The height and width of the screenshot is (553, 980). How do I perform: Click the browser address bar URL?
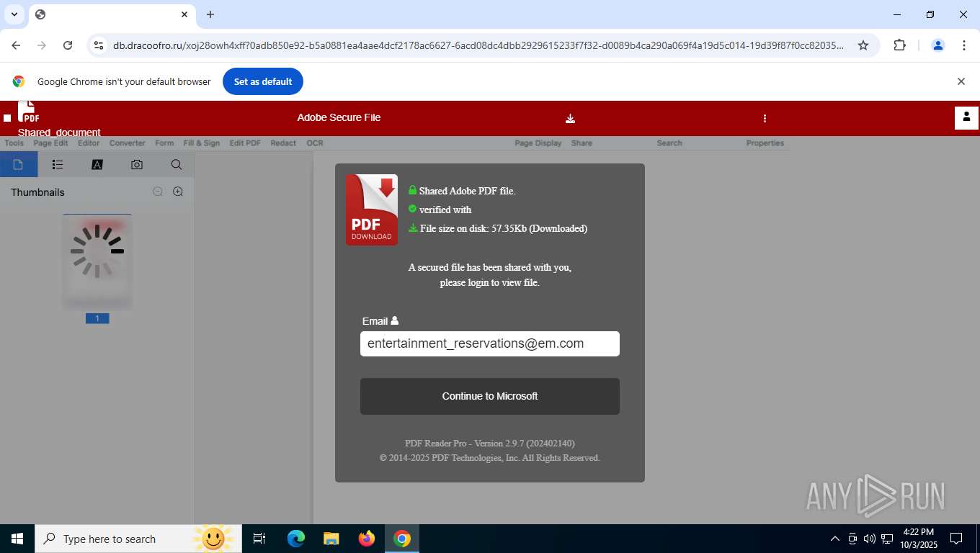click(x=478, y=45)
